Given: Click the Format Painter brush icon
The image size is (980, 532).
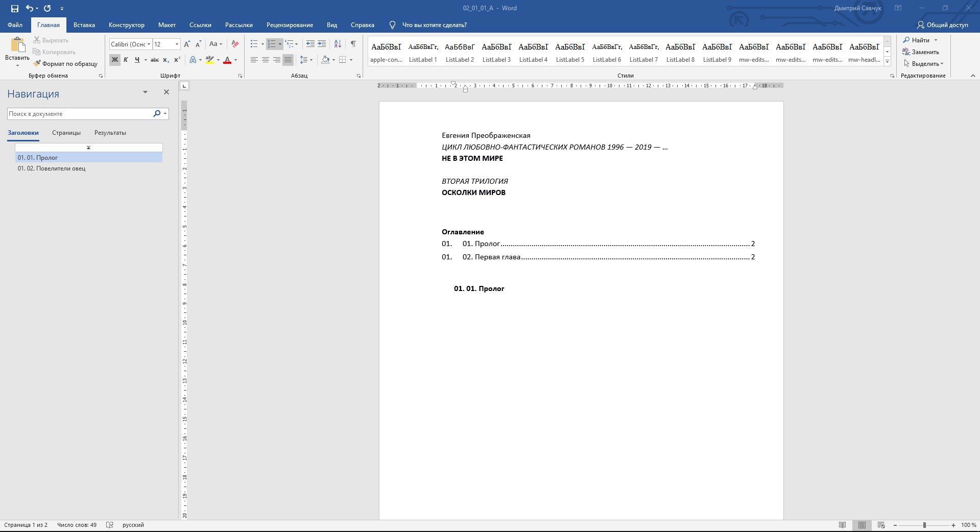Looking at the screenshot, I should [37, 64].
